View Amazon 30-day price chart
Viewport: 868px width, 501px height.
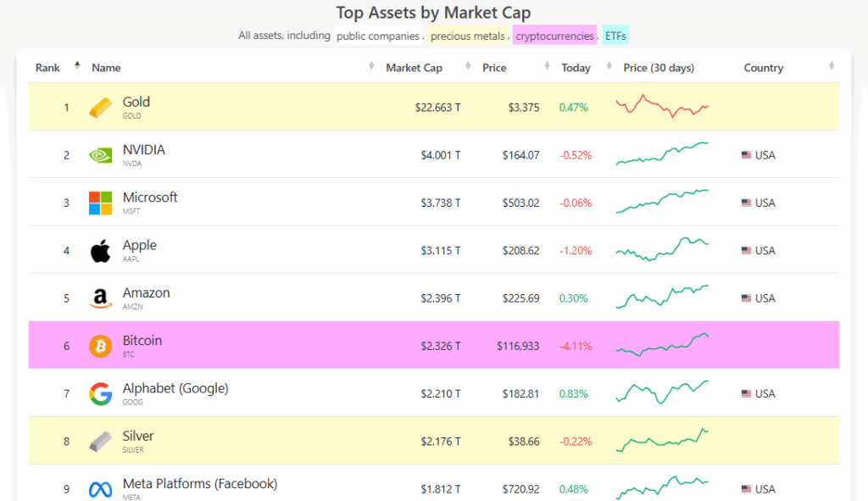tap(662, 297)
